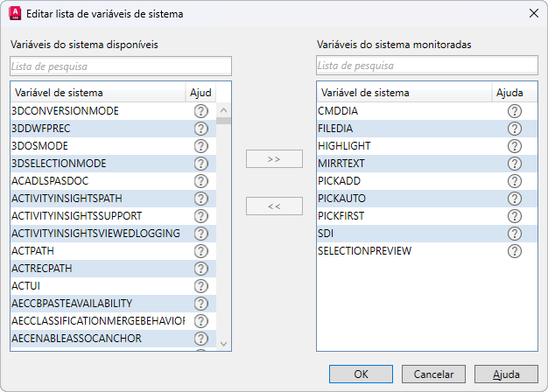548x392 pixels.
Task: Confirm changes with OK button
Action: click(x=361, y=374)
